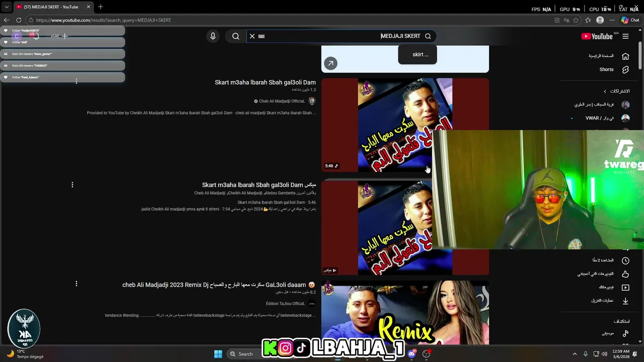Open more options for the Remix Dj result
Viewport: 644px width, 362px height.
coord(76,284)
